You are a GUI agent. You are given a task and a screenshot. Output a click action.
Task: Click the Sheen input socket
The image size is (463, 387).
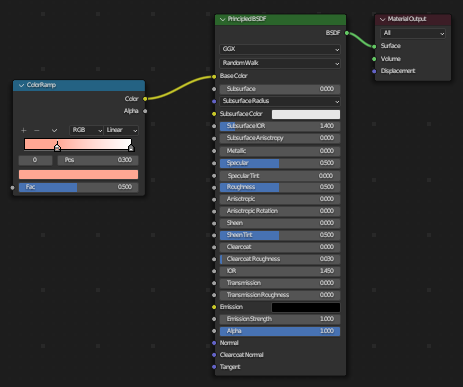[214, 223]
